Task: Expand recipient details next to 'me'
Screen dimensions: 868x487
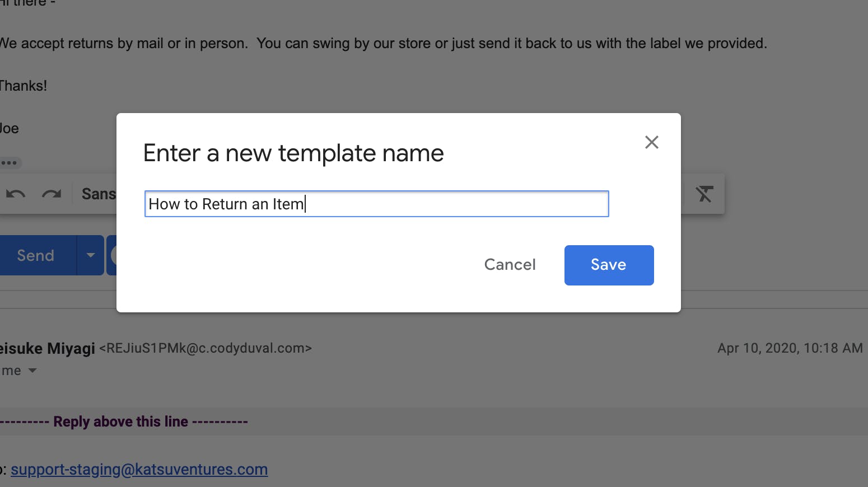Action: pos(32,370)
